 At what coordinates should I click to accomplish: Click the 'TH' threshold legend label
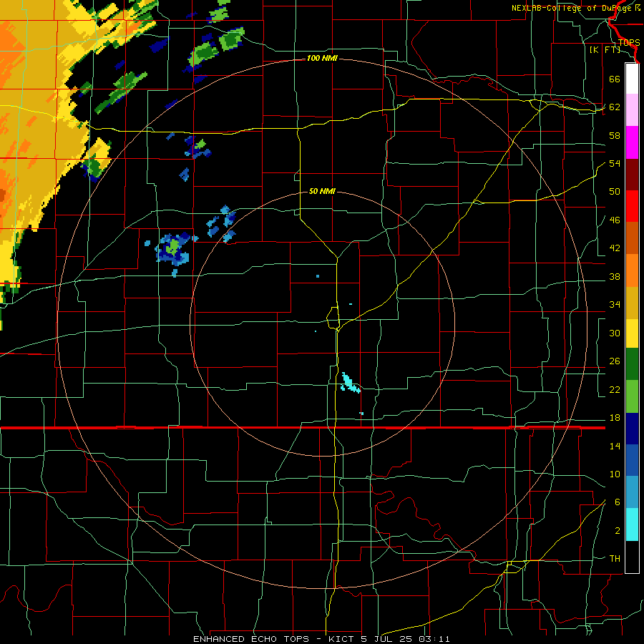(x=615, y=559)
